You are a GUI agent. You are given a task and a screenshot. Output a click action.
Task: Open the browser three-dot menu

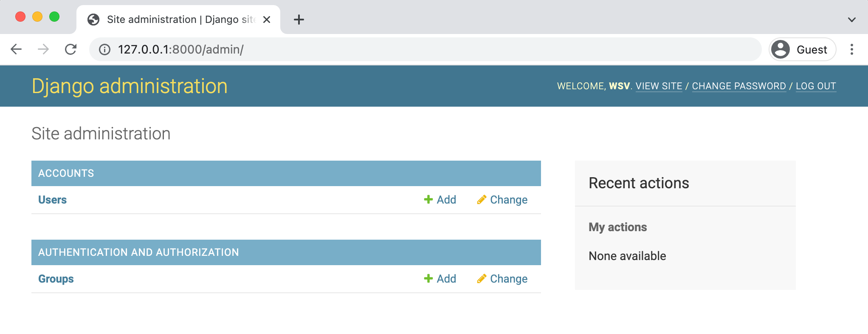point(851,49)
